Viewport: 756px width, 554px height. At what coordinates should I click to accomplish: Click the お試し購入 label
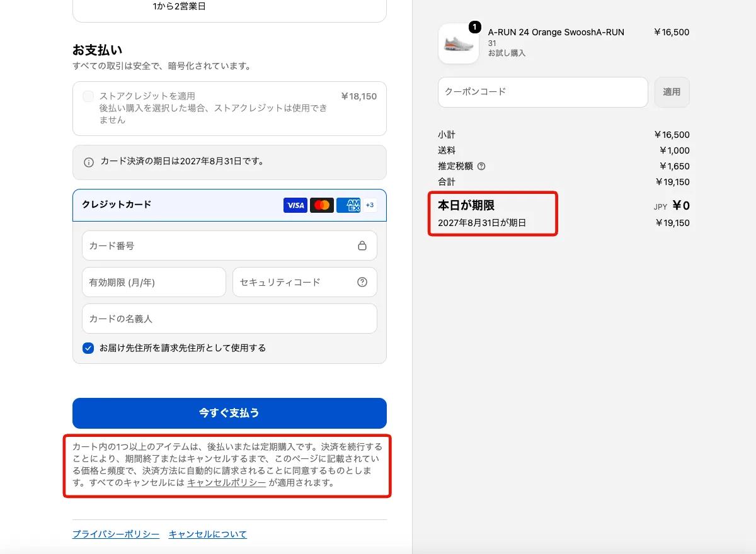(x=507, y=54)
